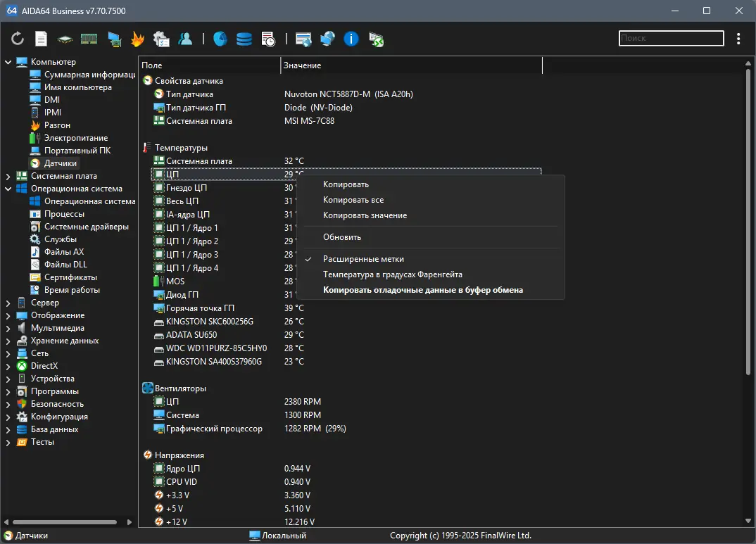This screenshot has width=756, height=544.
Task: Open the three-dot options menu
Action: click(x=738, y=39)
